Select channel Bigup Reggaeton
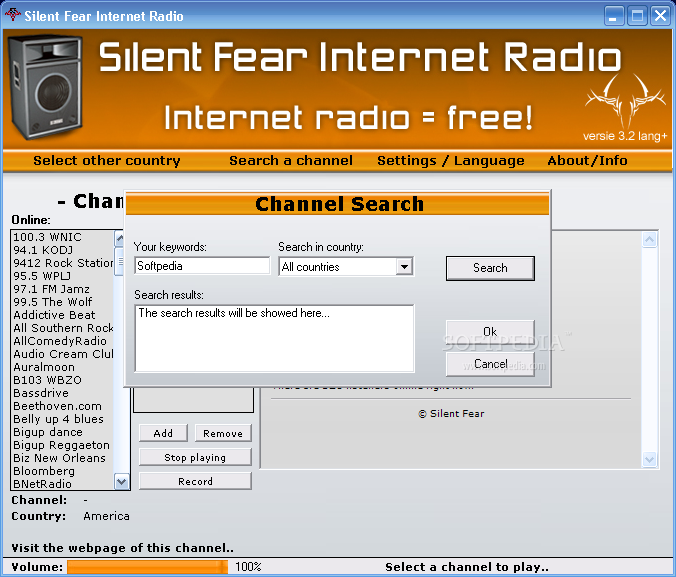The width and height of the screenshot is (676, 577). click(x=63, y=445)
